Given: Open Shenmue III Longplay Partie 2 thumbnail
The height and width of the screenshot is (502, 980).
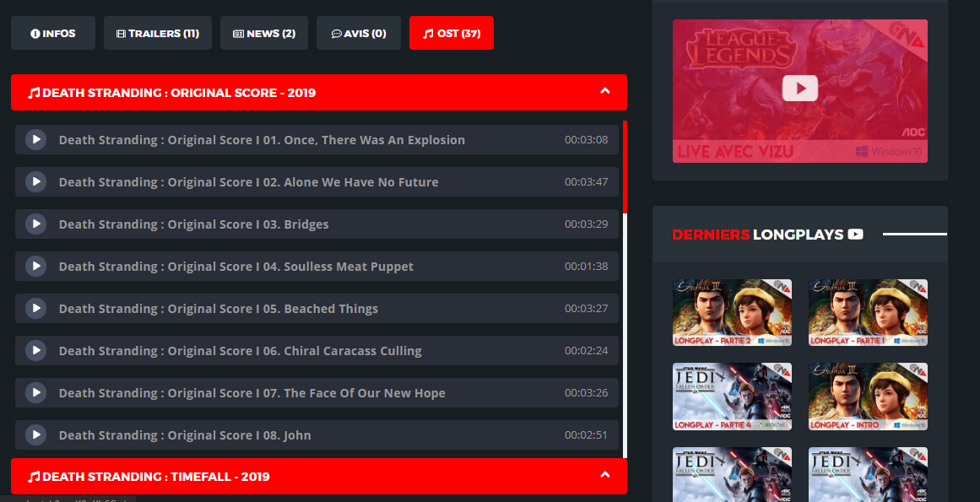Looking at the screenshot, I should (732, 312).
